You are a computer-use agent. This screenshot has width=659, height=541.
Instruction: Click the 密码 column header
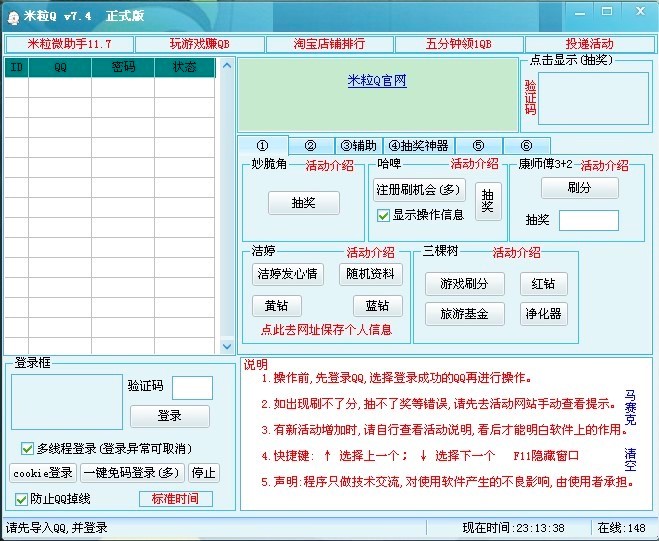coord(123,67)
